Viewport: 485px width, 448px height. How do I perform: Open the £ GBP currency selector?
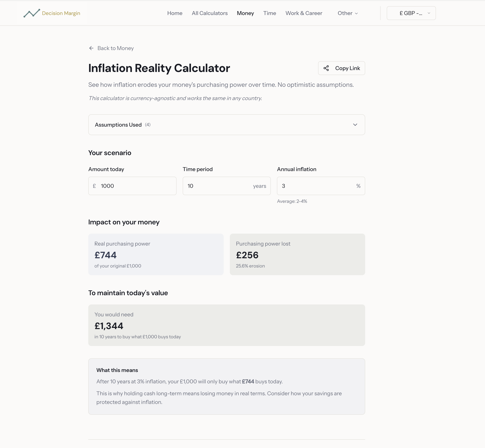411,13
